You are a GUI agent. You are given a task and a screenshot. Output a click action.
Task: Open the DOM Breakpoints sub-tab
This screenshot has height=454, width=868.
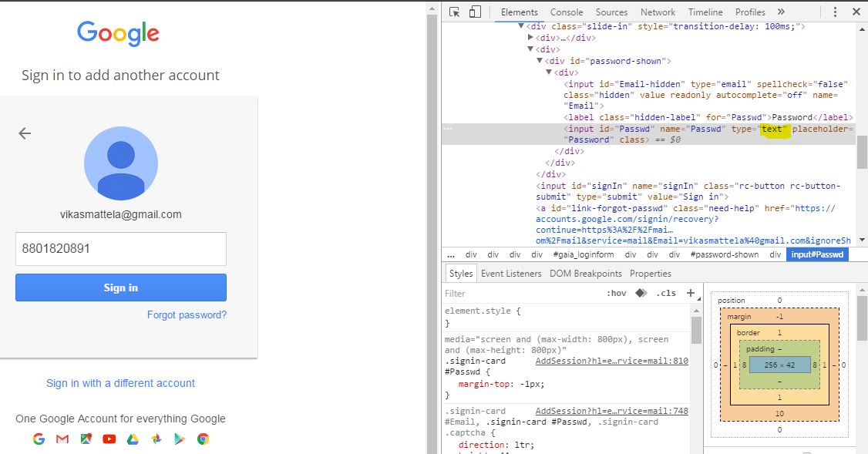pos(586,274)
